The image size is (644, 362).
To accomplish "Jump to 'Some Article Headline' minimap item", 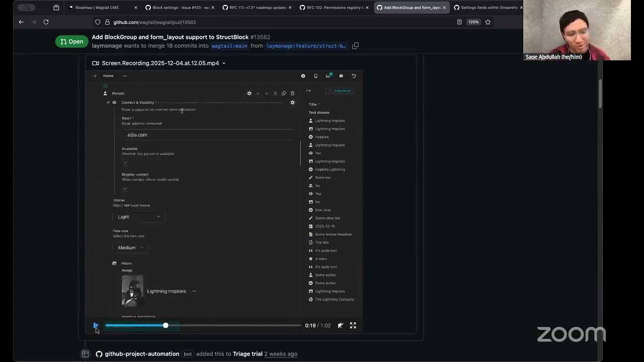I will pyautogui.click(x=333, y=234).
